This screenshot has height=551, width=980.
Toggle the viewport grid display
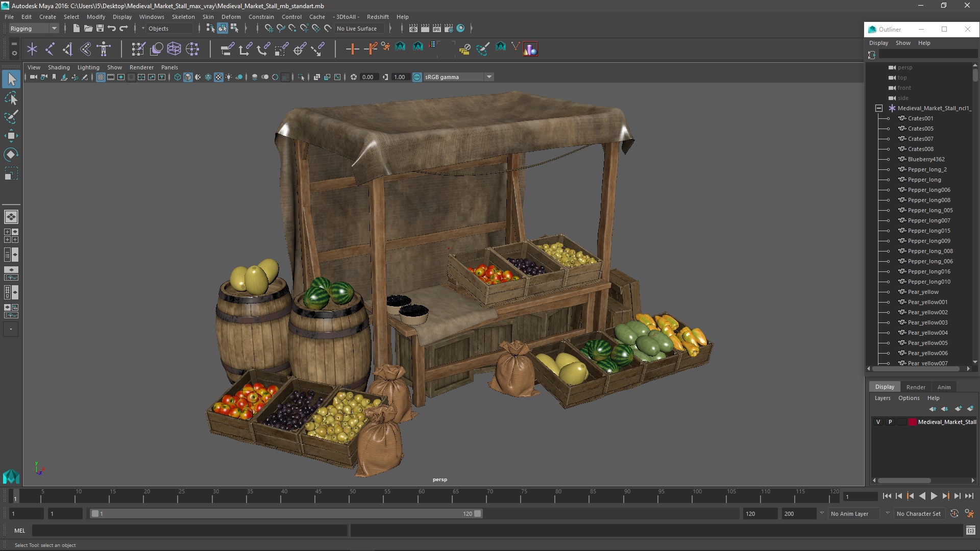click(x=101, y=77)
